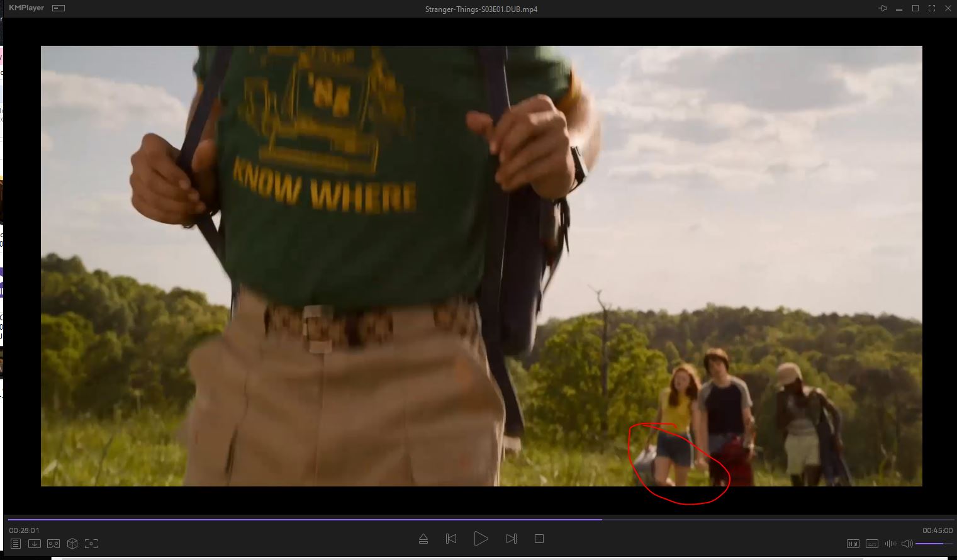The width and height of the screenshot is (957, 560).
Task: Open the 3D cube settings icon
Action: click(72, 544)
